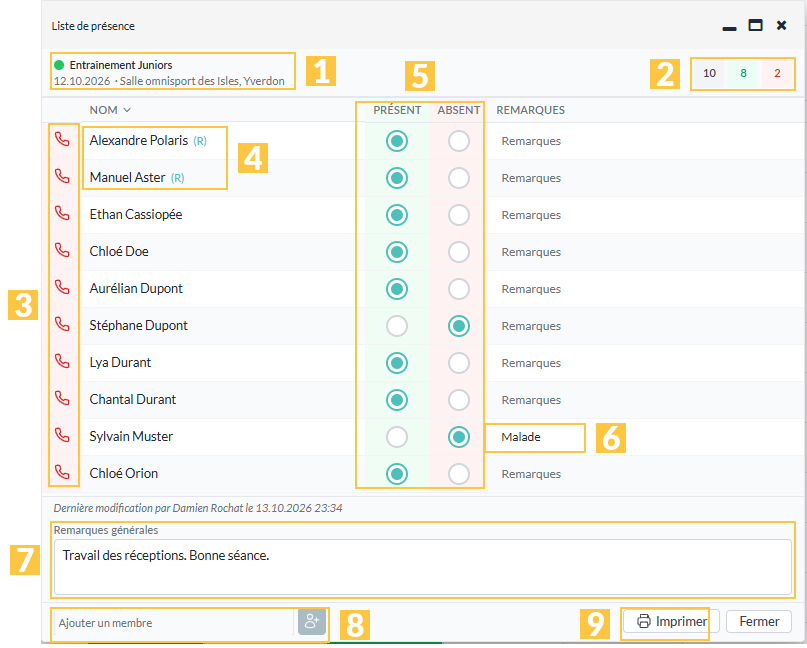Screen dimensions: 807x648
Task: Click Stéphane Dupont's phone icon
Action: click(x=62, y=324)
